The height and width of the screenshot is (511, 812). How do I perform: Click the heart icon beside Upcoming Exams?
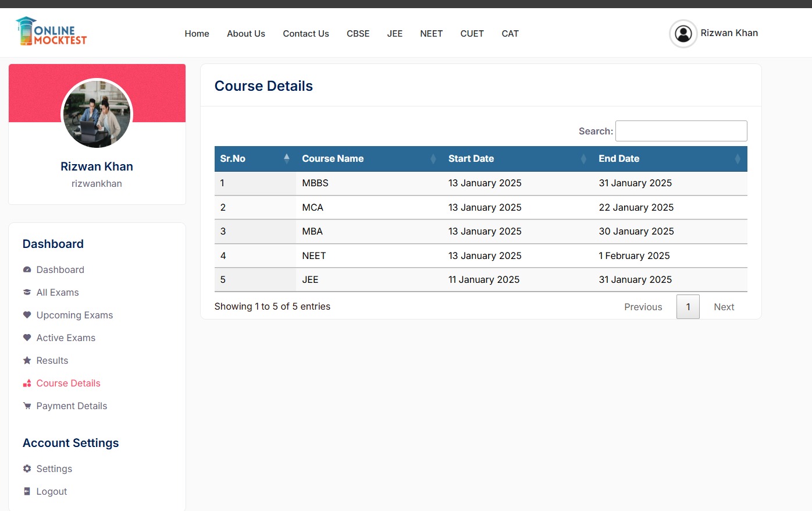click(x=27, y=315)
